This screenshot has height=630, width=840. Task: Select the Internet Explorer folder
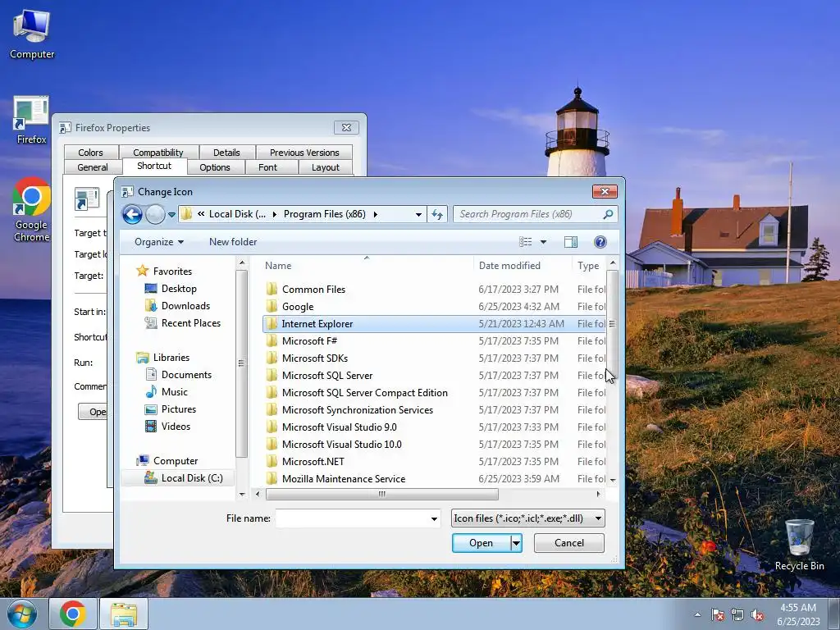pyautogui.click(x=434, y=323)
